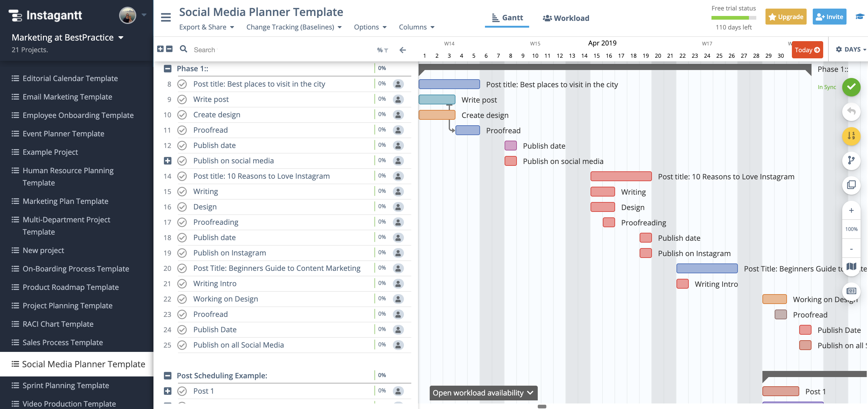Switch to the Gantt view tab
868x409 pixels.
[506, 18]
